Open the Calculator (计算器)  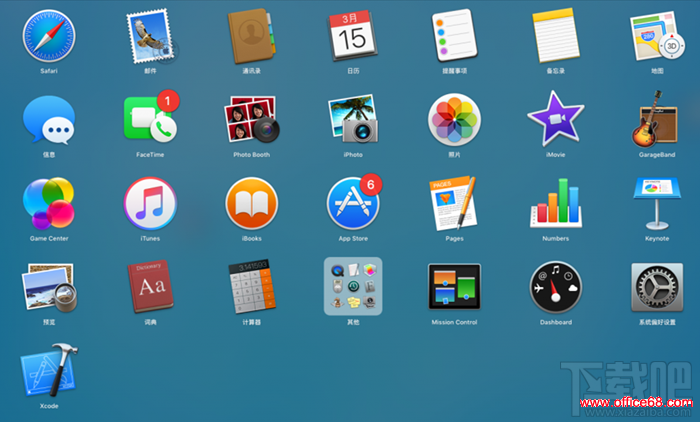(x=252, y=287)
